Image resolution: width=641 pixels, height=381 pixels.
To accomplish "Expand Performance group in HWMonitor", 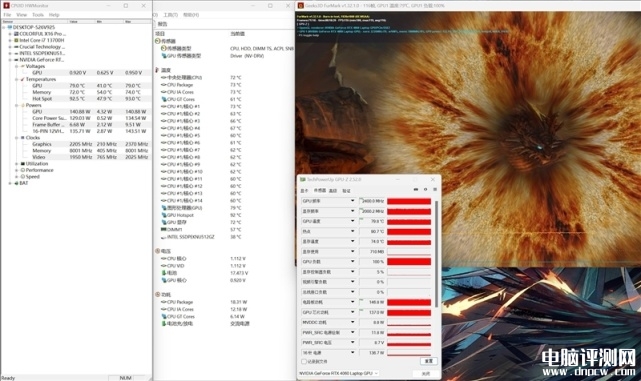I will (17, 170).
